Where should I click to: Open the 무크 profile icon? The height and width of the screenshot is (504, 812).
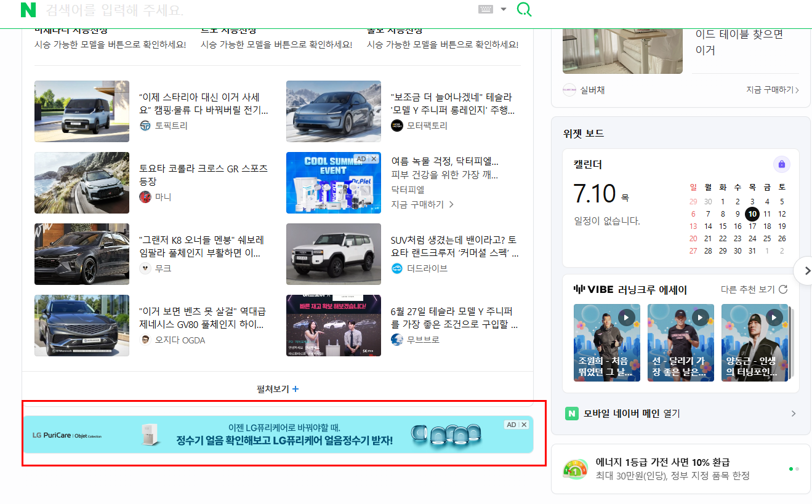(145, 268)
